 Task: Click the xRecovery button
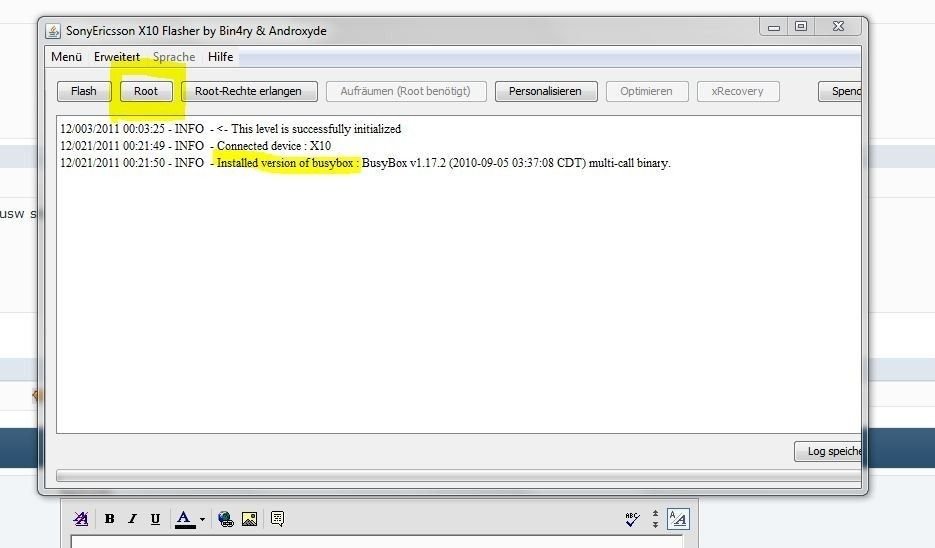pos(738,91)
